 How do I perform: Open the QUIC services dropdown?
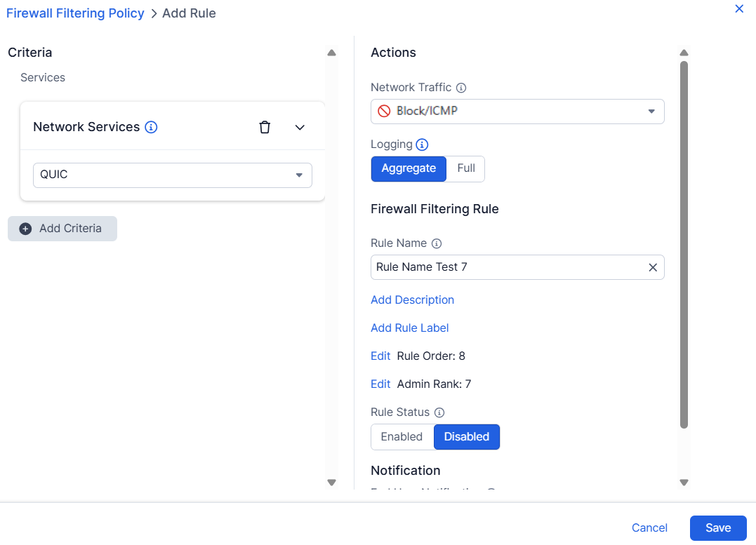pos(173,175)
